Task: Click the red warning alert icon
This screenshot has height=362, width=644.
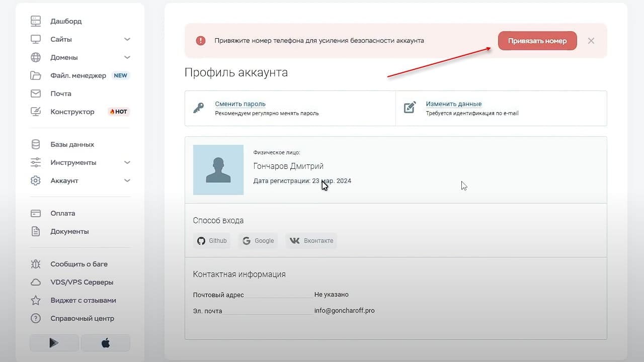Action: [201, 41]
